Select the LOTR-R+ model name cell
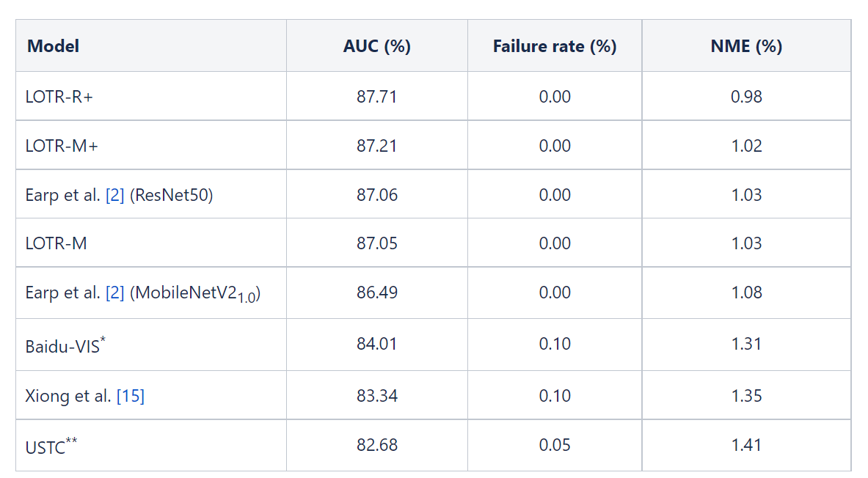The width and height of the screenshot is (868, 478). pos(59,97)
